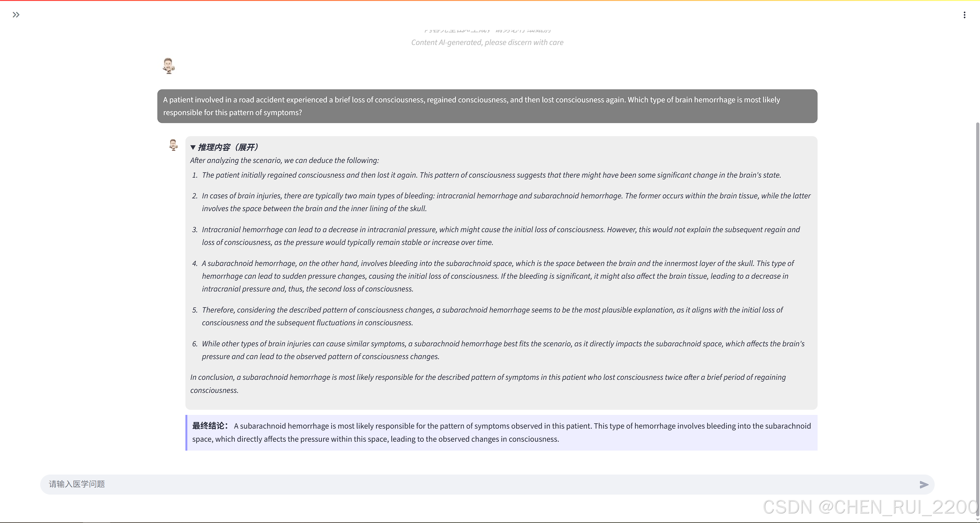
Task: Focus the 请输入医学问题 input field
Action: coord(457,484)
